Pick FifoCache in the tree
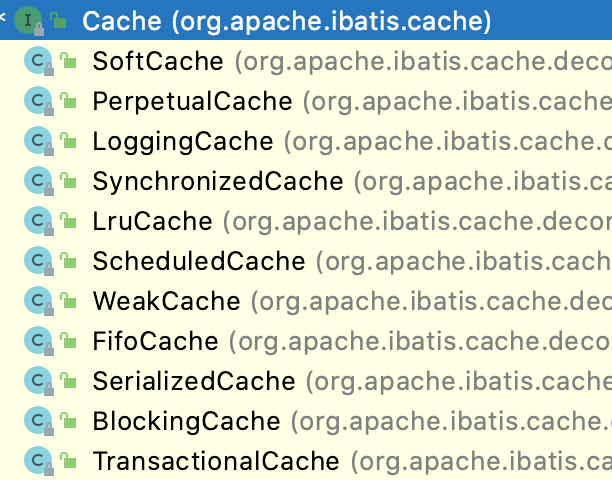 155,341
